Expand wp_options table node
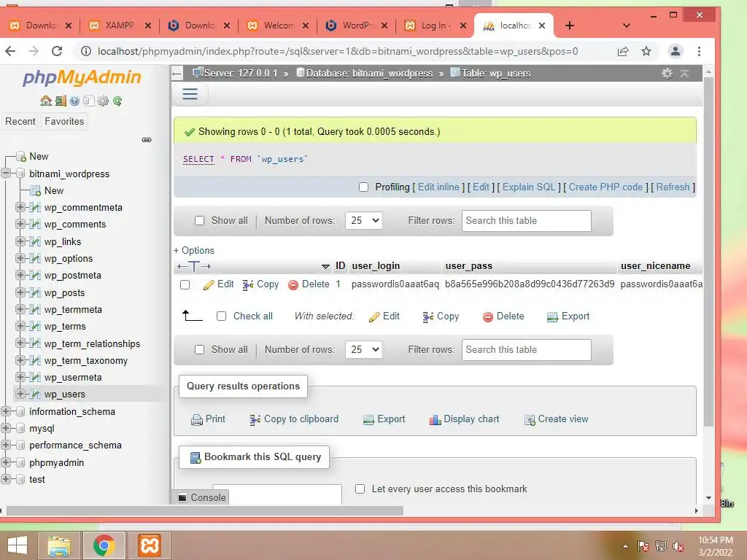Screen dimensions: 747x560 [20, 258]
